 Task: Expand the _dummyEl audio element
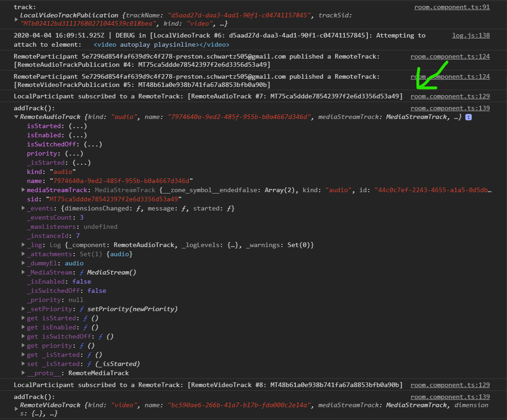click(23, 263)
